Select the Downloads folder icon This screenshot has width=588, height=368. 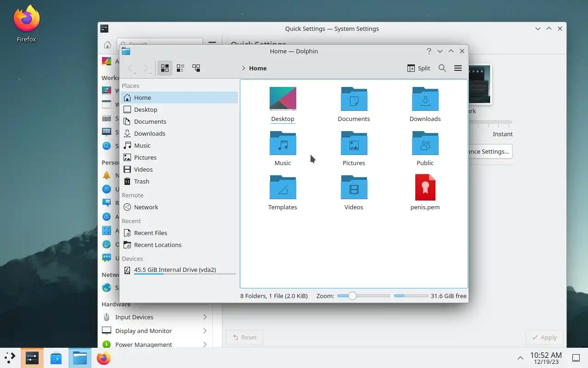coord(425,99)
